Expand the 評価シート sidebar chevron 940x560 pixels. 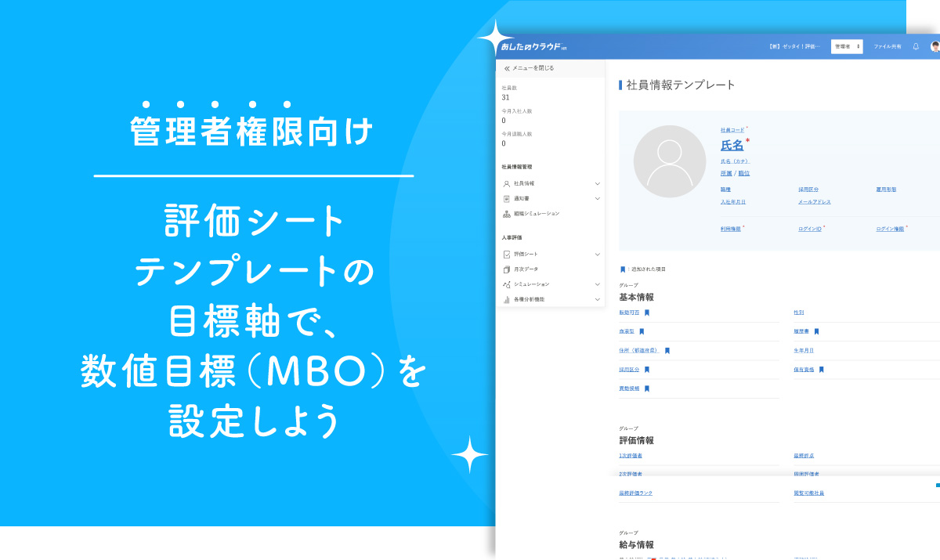coord(598,255)
